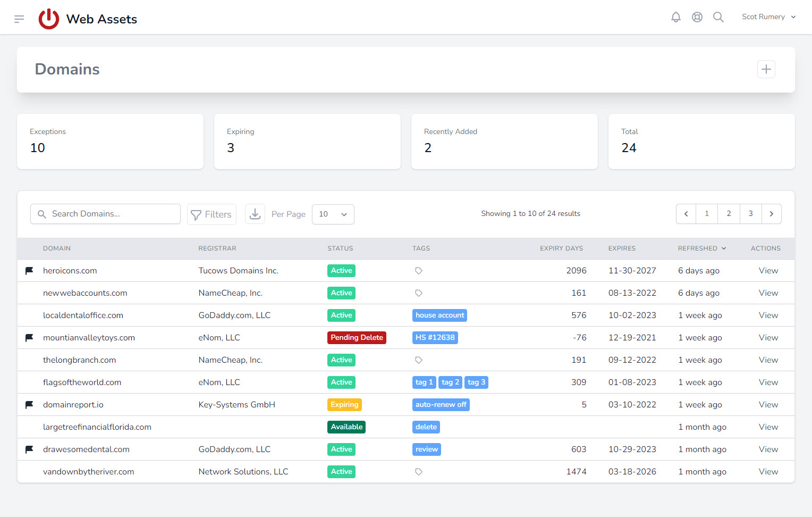Click the Expiring stat card

pos(307,141)
